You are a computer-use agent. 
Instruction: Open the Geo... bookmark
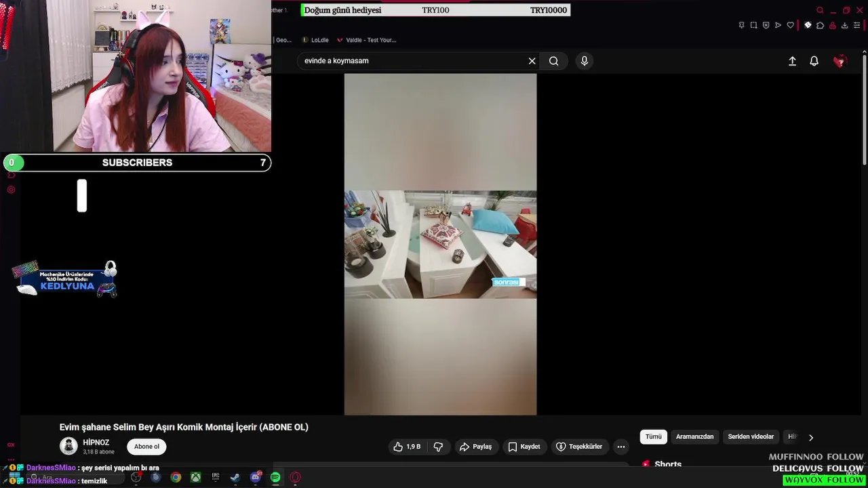pos(283,40)
